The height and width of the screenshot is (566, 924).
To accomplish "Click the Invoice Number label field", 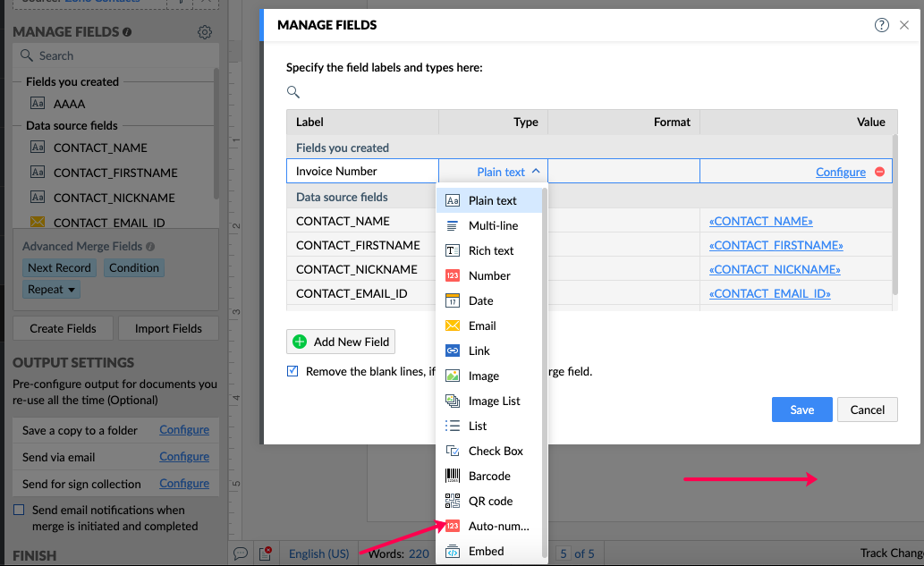I will (x=361, y=172).
